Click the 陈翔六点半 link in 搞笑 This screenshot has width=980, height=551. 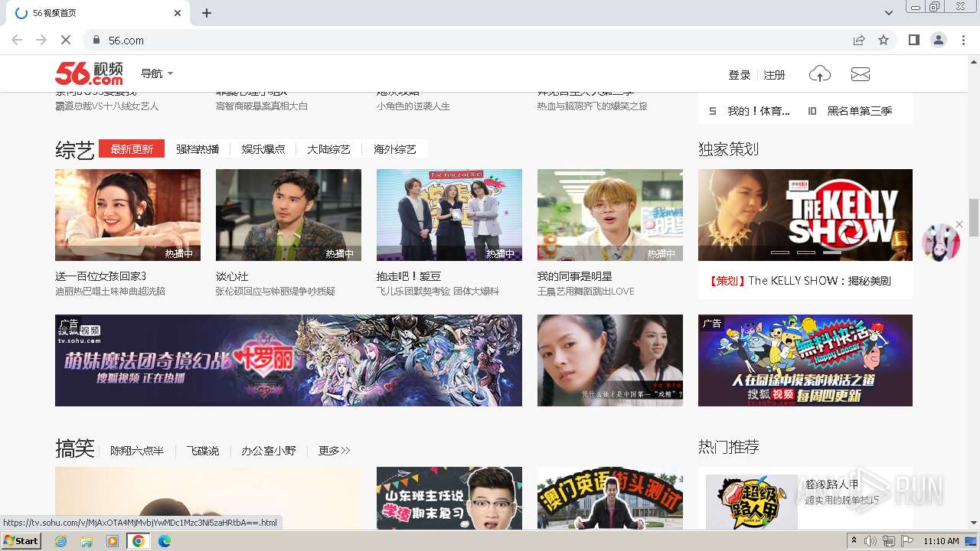coord(137,451)
